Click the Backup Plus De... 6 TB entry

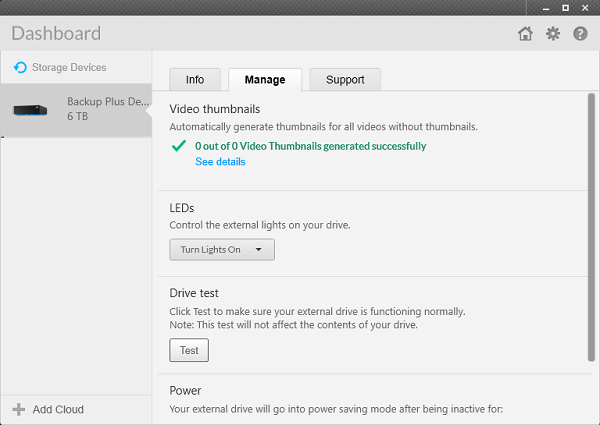click(76, 111)
